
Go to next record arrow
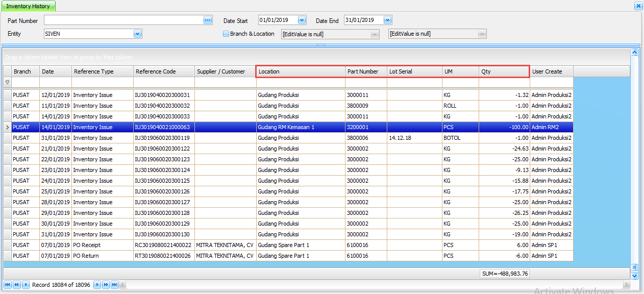97,284
